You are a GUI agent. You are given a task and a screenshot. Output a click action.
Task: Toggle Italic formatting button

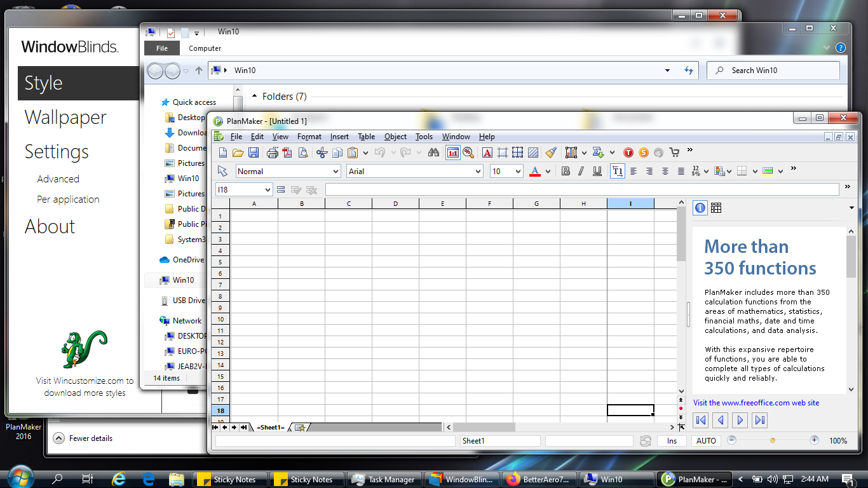581,171
